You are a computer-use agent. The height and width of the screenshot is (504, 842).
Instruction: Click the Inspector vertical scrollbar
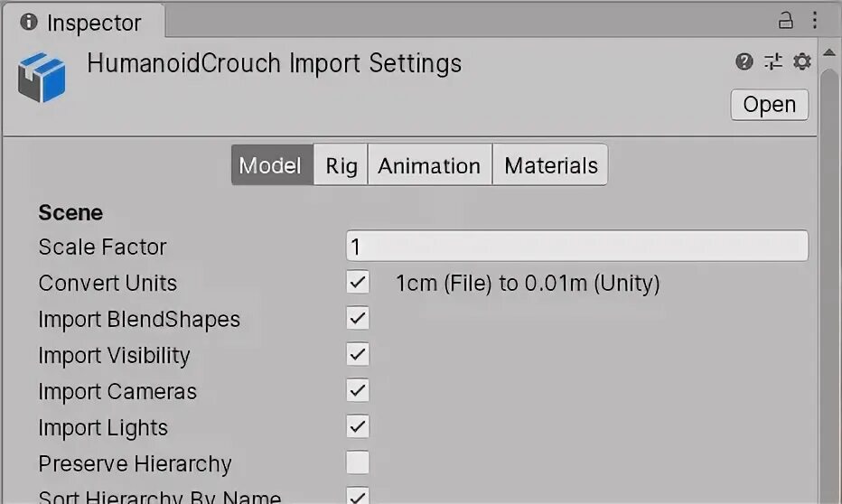pos(829,271)
